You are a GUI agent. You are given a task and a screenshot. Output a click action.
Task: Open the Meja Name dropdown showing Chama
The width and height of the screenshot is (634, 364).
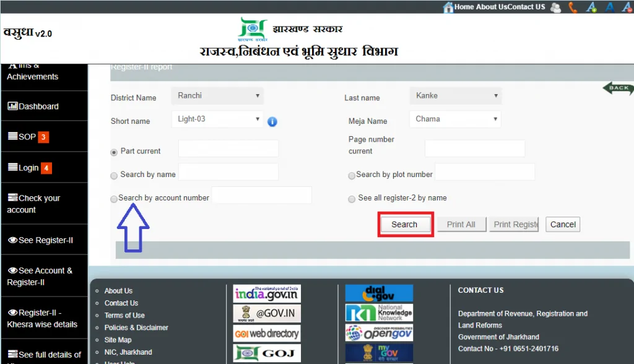[455, 119]
